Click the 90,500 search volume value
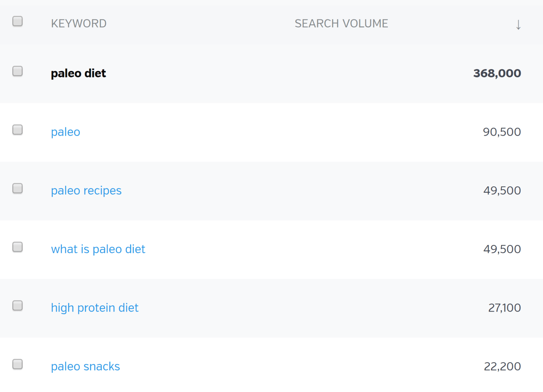This screenshot has height=392, width=543. click(x=502, y=132)
